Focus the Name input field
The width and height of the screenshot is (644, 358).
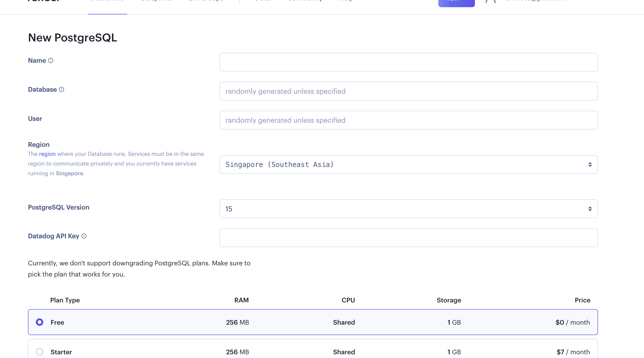coord(409,62)
